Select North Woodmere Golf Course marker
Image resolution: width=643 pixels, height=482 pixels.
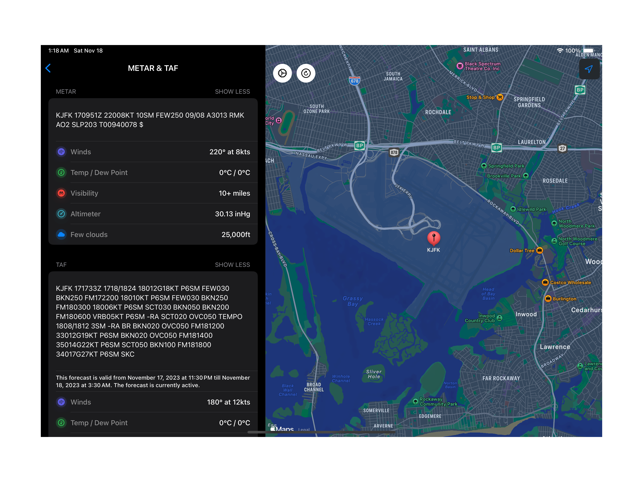point(554,241)
